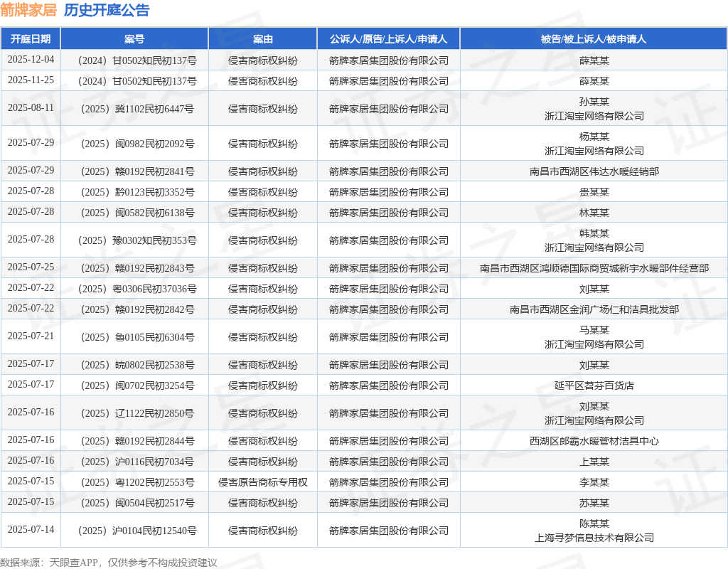Viewport: 728px width, 569px height.
Task: Click the date 2025-07-14
Action: click(31, 529)
